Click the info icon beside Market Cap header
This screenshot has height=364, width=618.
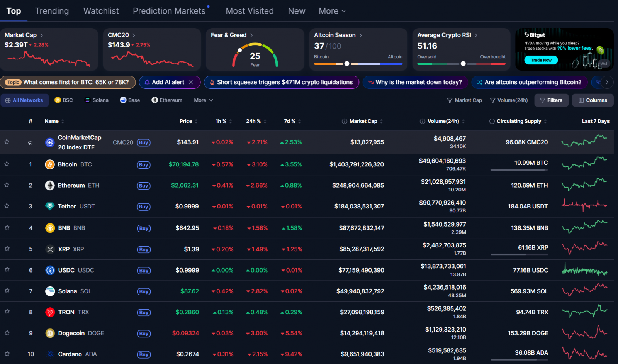(x=344, y=121)
